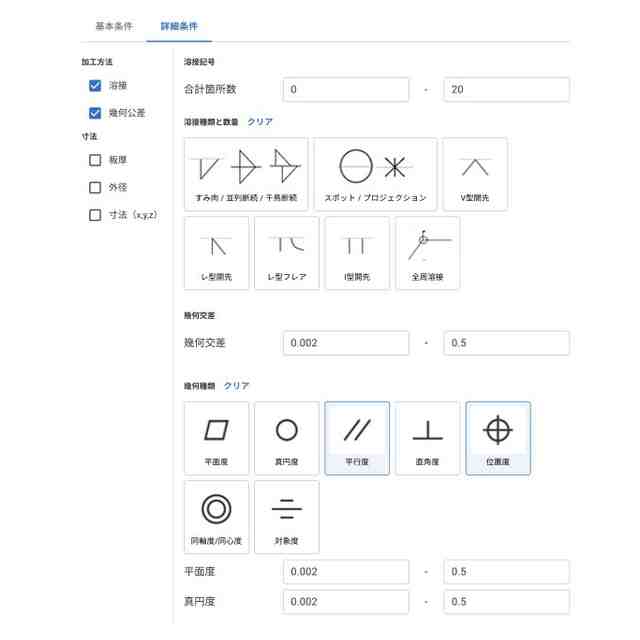The height and width of the screenshot is (640, 640).
Task: Check the 外径 dimension option
Action: point(96,187)
